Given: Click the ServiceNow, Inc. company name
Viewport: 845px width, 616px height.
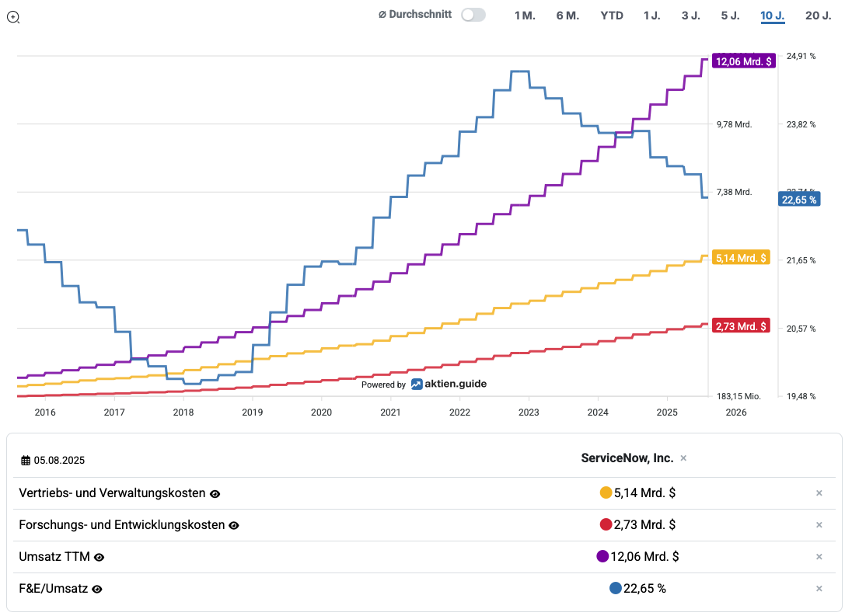Looking at the screenshot, I should tap(627, 458).
